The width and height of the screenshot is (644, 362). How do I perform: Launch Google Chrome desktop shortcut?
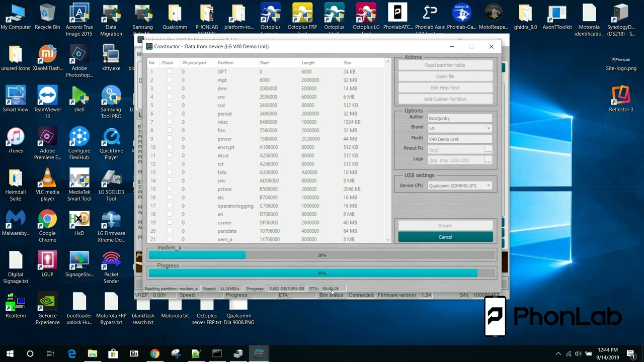[47, 226]
